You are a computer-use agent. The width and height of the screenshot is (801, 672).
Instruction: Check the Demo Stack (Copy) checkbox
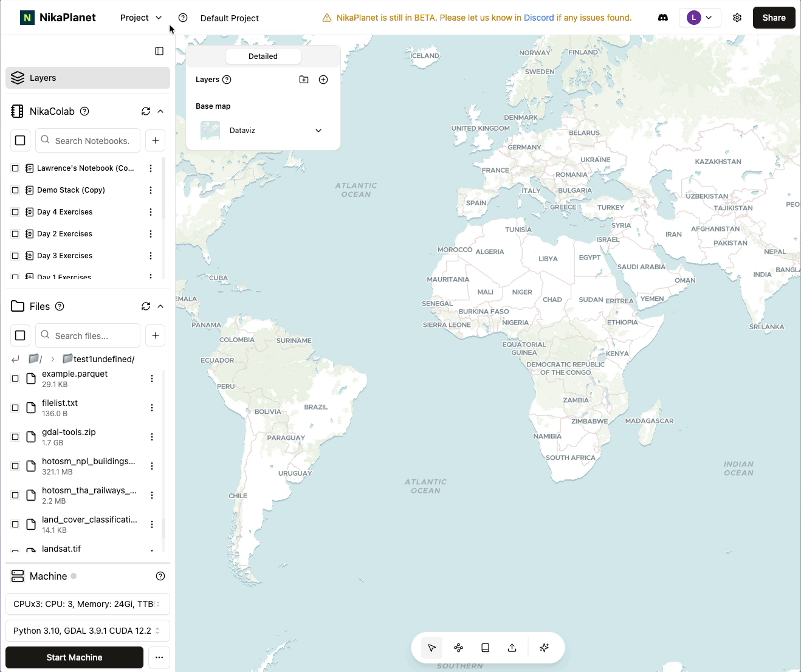tap(15, 190)
